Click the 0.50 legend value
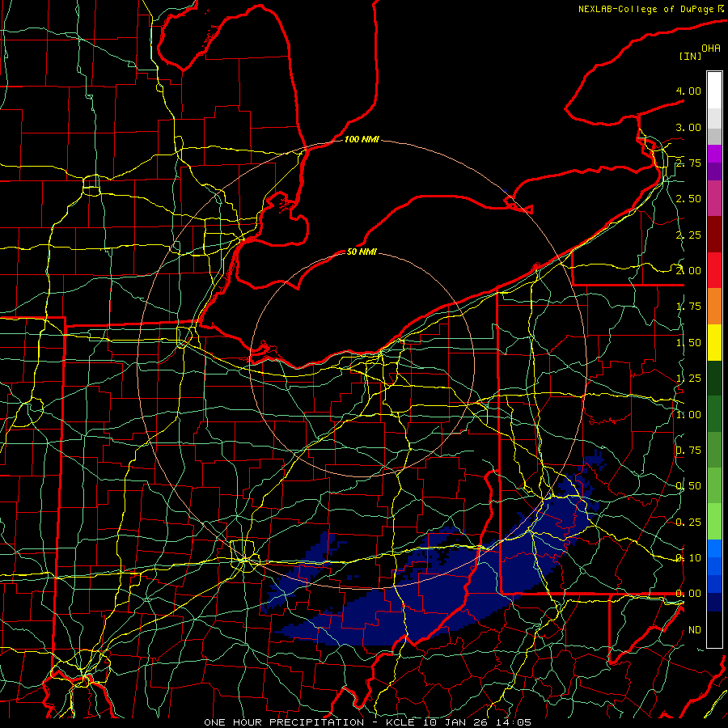This screenshot has height=728, width=728. tap(688, 486)
